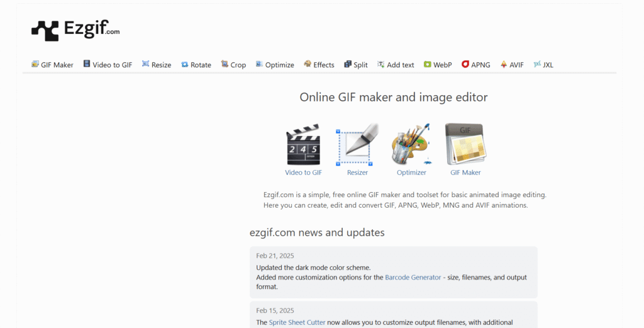Click the 'Feb 21, 2025' news date
This screenshot has width=644, height=328.
click(275, 256)
